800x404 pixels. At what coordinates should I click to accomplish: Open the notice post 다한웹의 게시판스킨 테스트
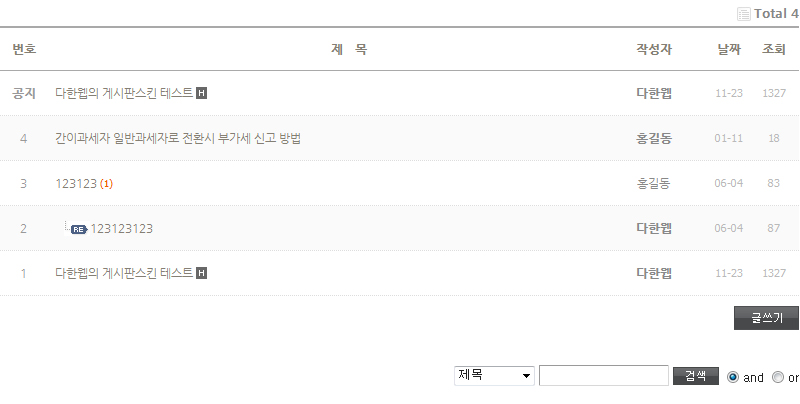coord(124,93)
